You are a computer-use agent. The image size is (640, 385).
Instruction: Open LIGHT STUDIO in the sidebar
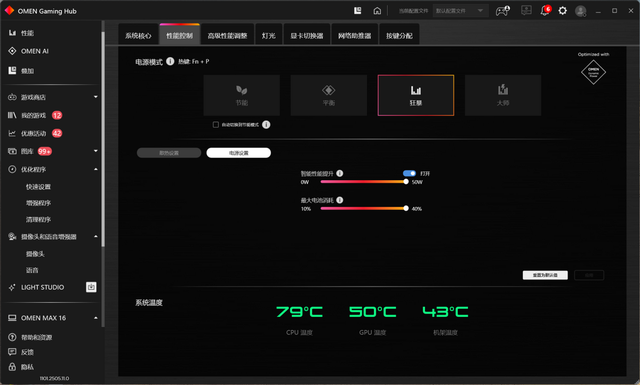tap(42, 287)
